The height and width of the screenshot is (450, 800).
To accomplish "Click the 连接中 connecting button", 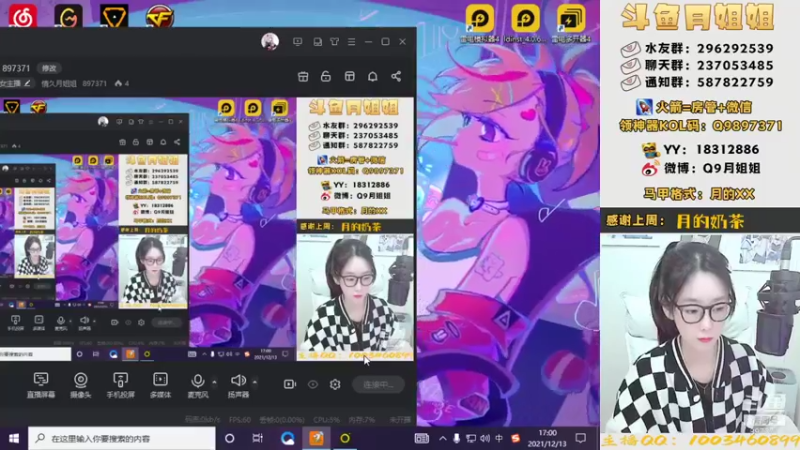I will 379,384.
